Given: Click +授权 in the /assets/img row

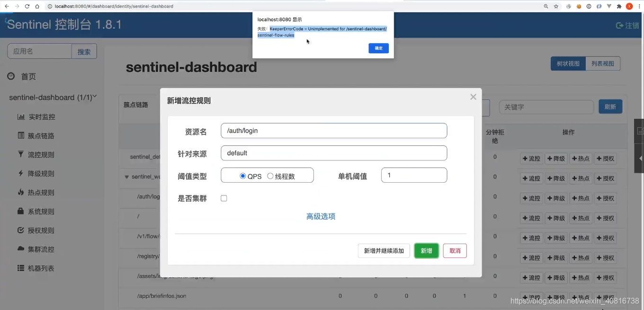Looking at the screenshot, I should pyautogui.click(x=605, y=278).
